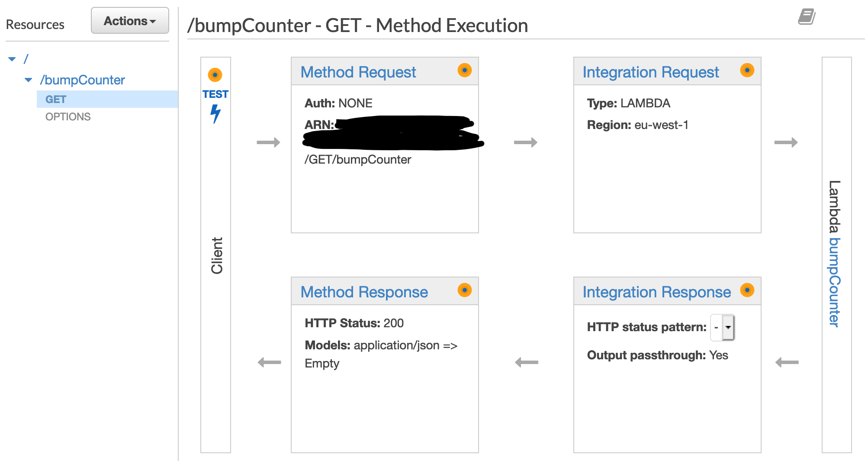Select the /bumpCounter resource

pyautogui.click(x=82, y=80)
